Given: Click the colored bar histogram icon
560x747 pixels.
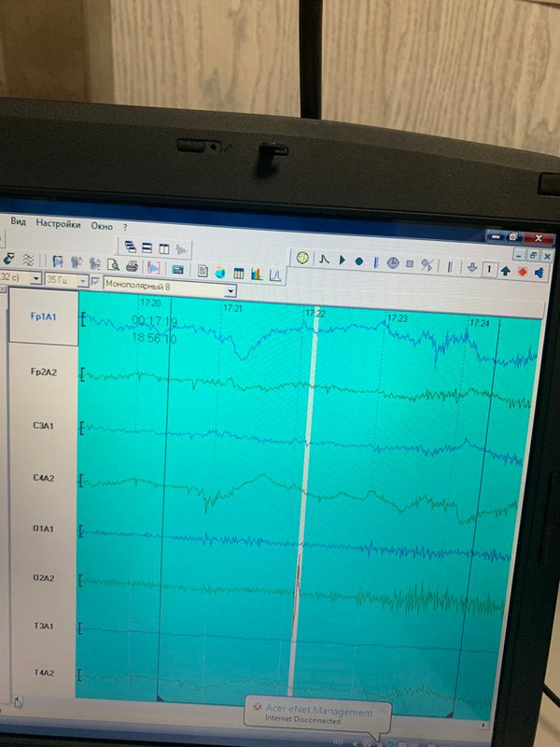Looking at the screenshot, I should coord(257,274).
